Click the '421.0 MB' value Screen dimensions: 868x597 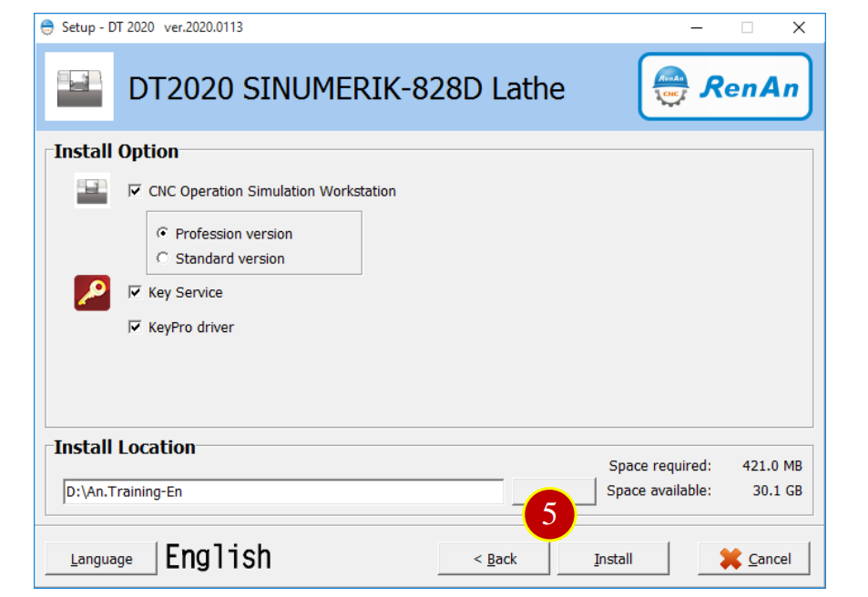coord(772,466)
